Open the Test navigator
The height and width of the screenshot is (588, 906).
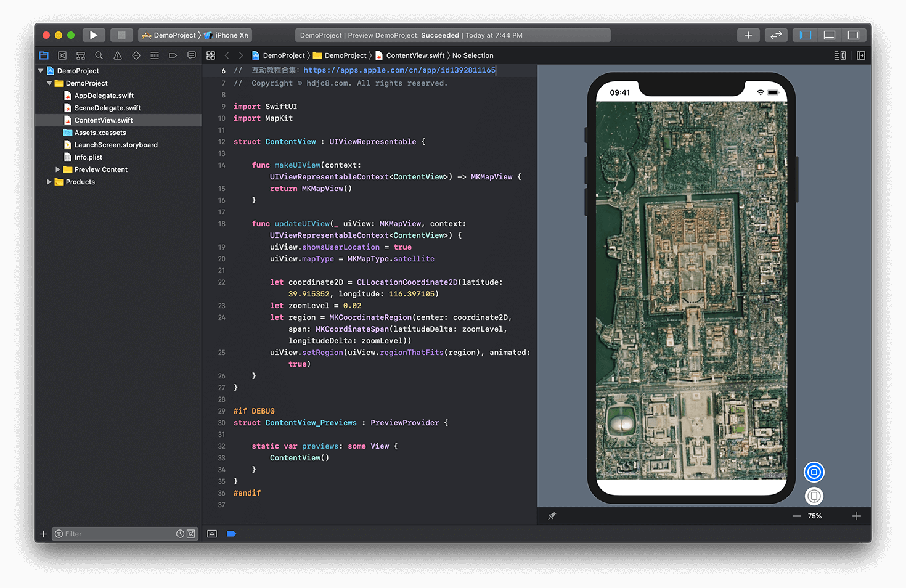coord(136,55)
